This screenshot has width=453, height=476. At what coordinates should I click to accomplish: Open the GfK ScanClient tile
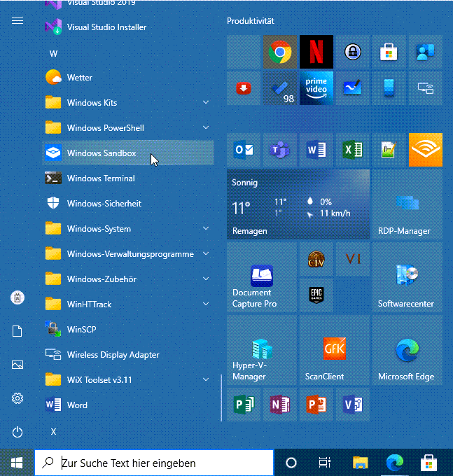tap(335, 350)
